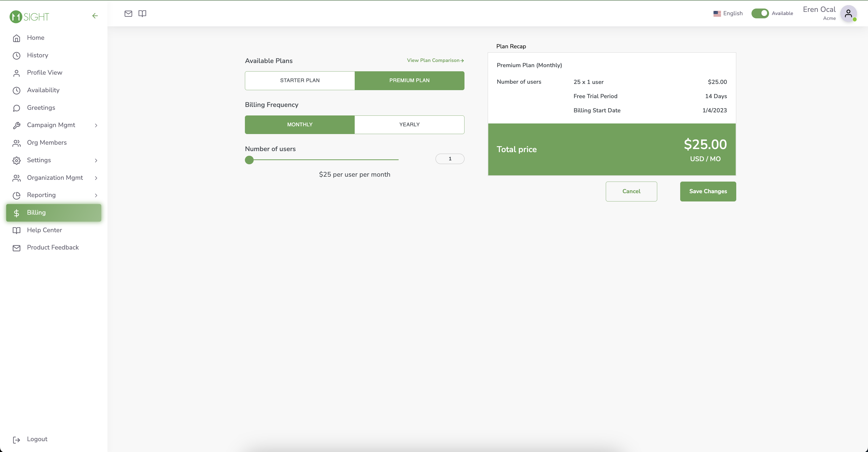Open Availability page
Screen dimensions: 868x452
[54, 90]
